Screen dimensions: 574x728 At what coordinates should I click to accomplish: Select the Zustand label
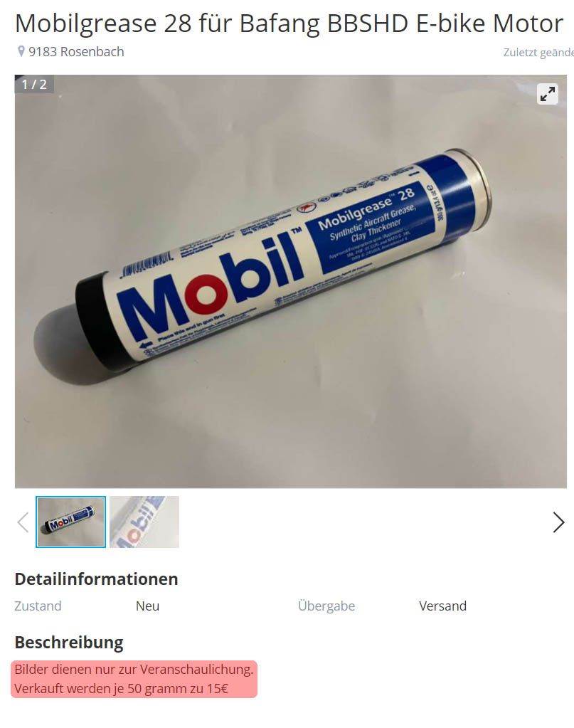38,606
